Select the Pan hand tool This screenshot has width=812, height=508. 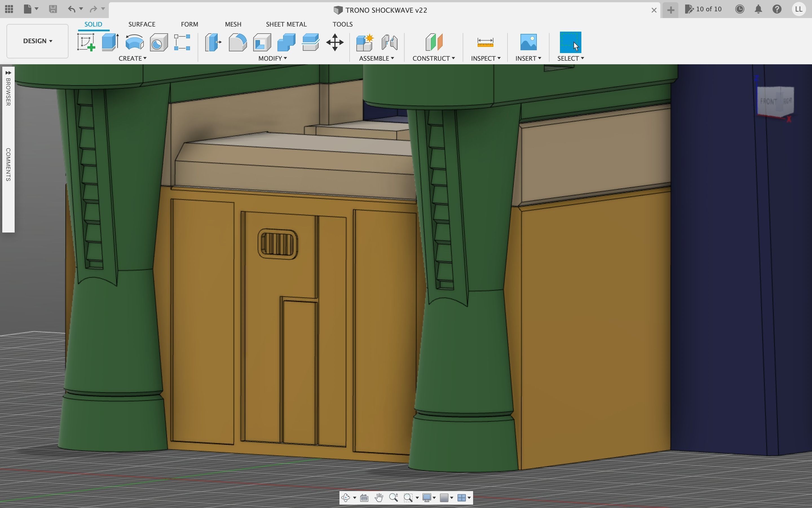coord(379,498)
